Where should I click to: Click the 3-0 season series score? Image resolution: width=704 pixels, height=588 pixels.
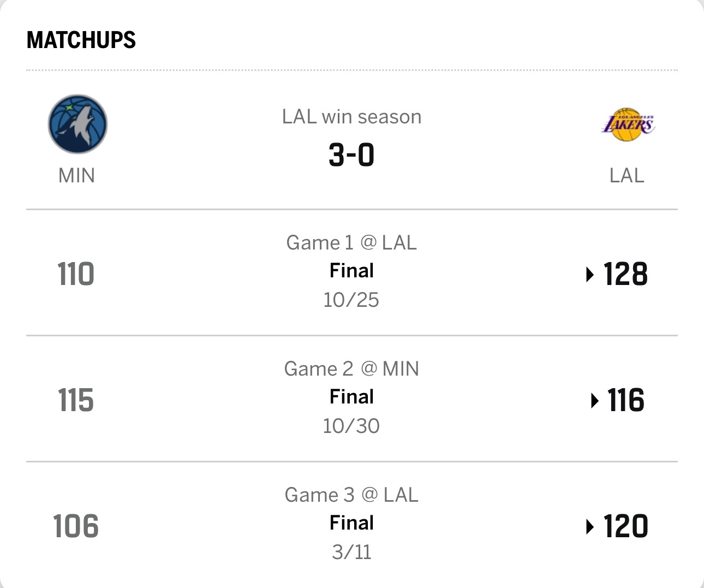351,155
